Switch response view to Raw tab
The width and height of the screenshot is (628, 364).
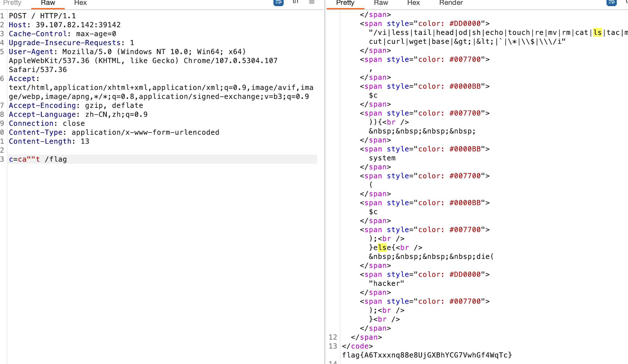[x=381, y=3]
